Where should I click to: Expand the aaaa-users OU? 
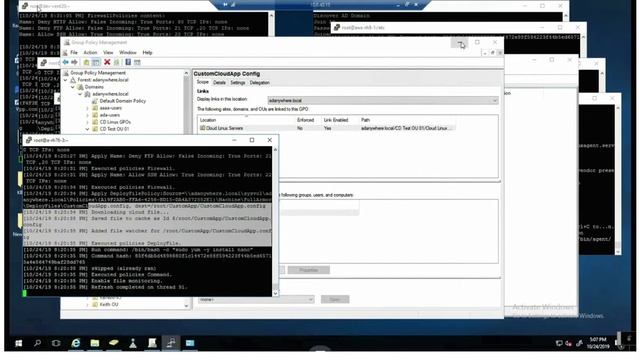(x=87, y=108)
